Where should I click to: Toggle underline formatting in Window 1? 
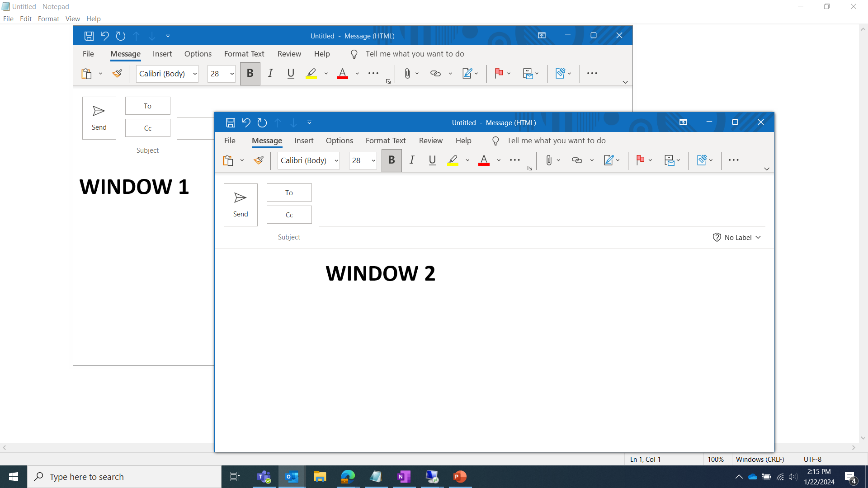click(x=291, y=73)
